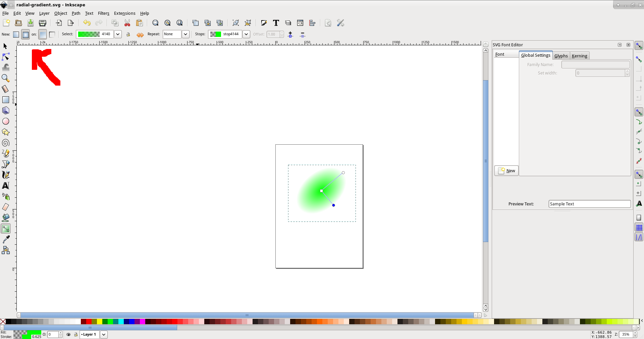
Task: Click the Preview Text input field
Action: pos(589,204)
